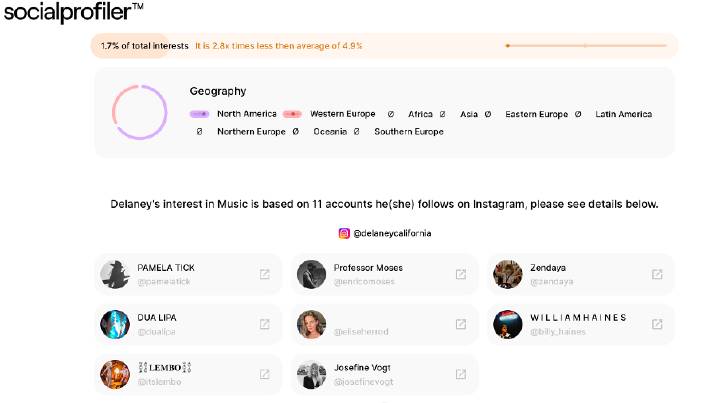The height and width of the screenshot is (403, 720).
Task: Open external link for Zendaya
Action: [x=657, y=274]
